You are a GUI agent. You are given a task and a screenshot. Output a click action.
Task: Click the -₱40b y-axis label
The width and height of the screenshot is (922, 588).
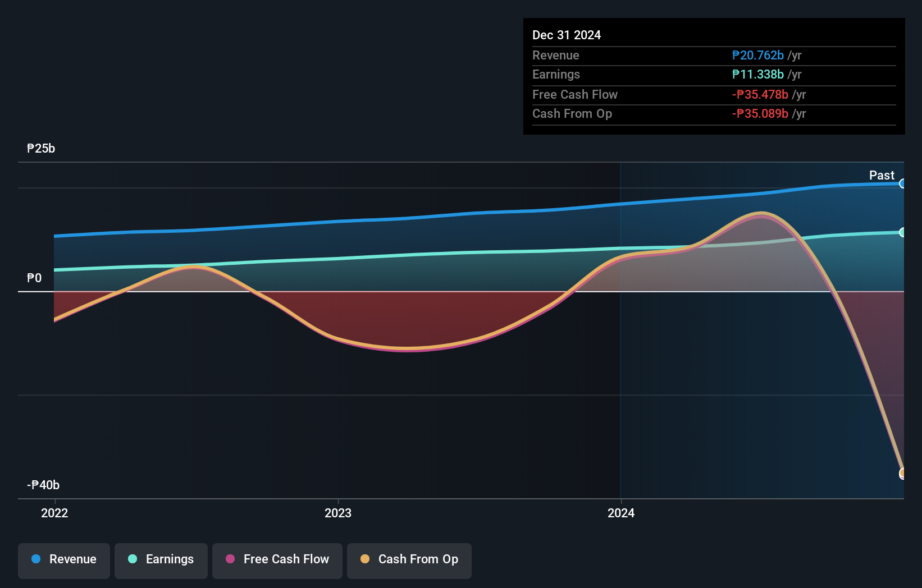pos(43,485)
